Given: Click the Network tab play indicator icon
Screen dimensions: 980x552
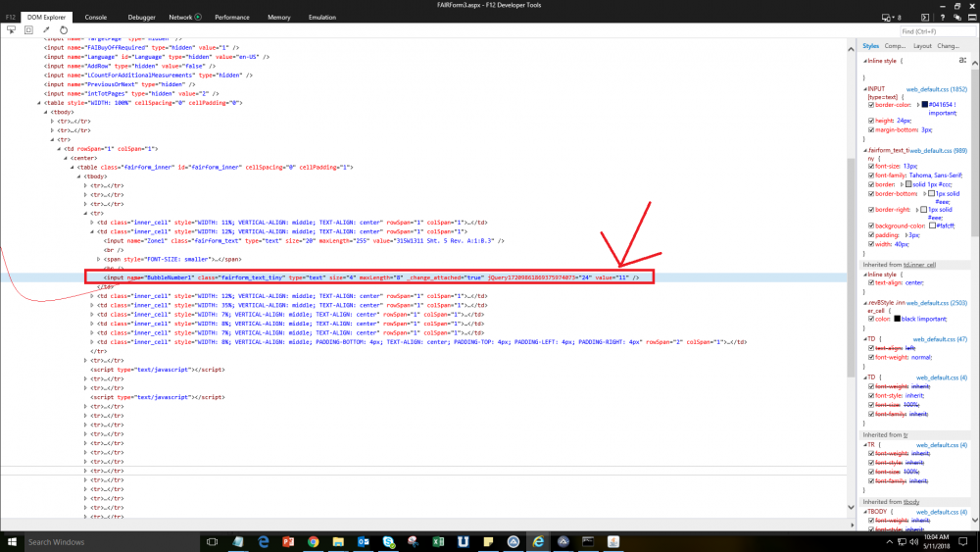Looking at the screenshot, I should (198, 17).
